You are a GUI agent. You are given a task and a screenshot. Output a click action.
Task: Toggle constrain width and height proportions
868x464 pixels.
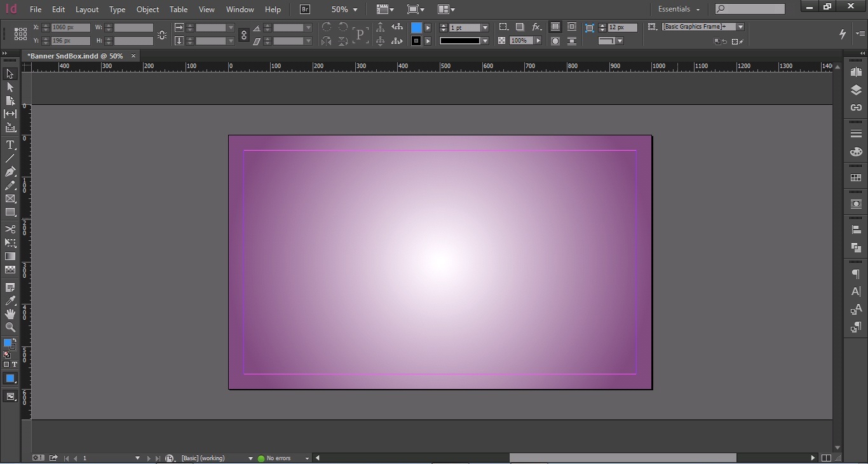[x=161, y=35]
